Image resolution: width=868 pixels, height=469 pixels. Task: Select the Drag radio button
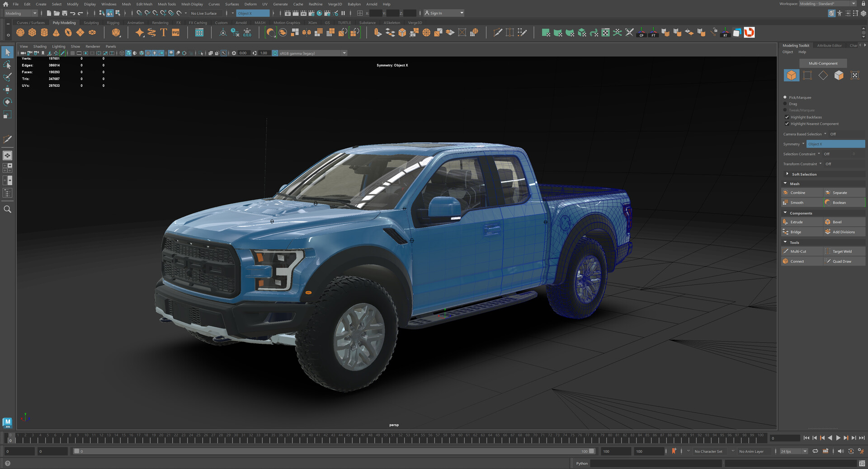[x=785, y=103]
